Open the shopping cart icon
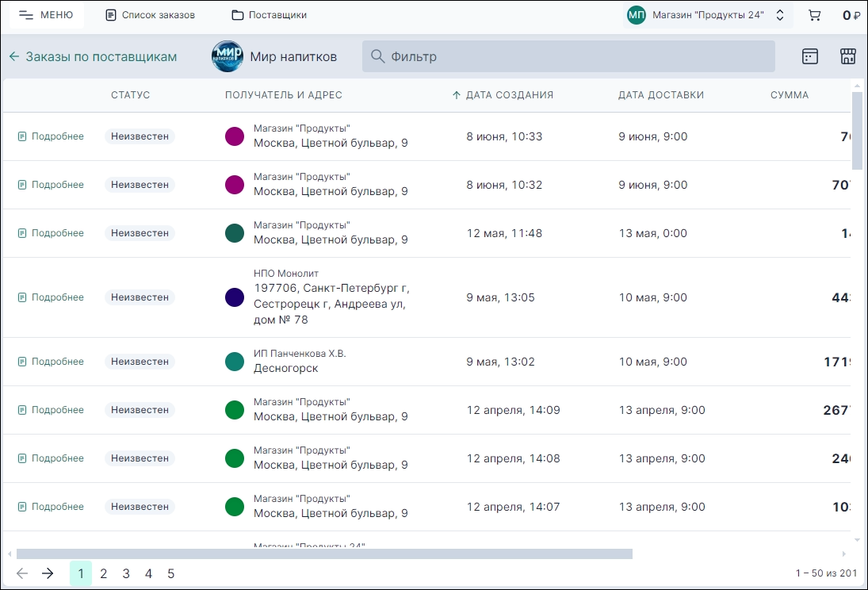Viewport: 868px width, 590px height. [x=814, y=15]
